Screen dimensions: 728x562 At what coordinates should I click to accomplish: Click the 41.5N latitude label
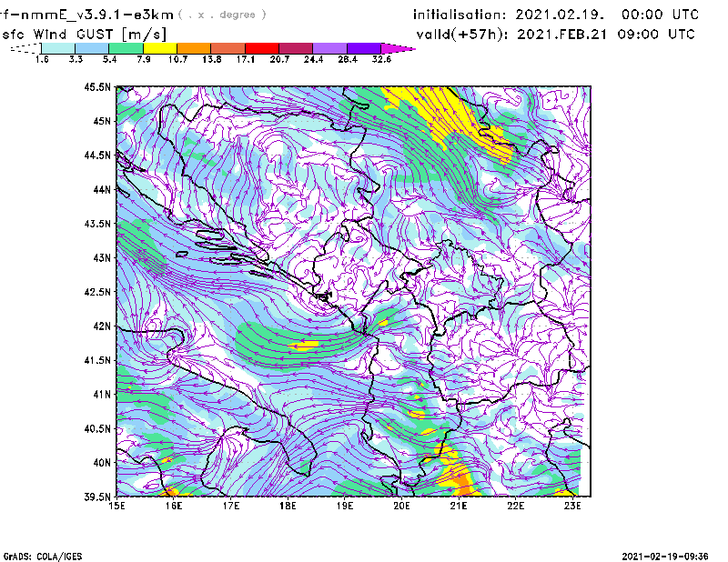97,360
